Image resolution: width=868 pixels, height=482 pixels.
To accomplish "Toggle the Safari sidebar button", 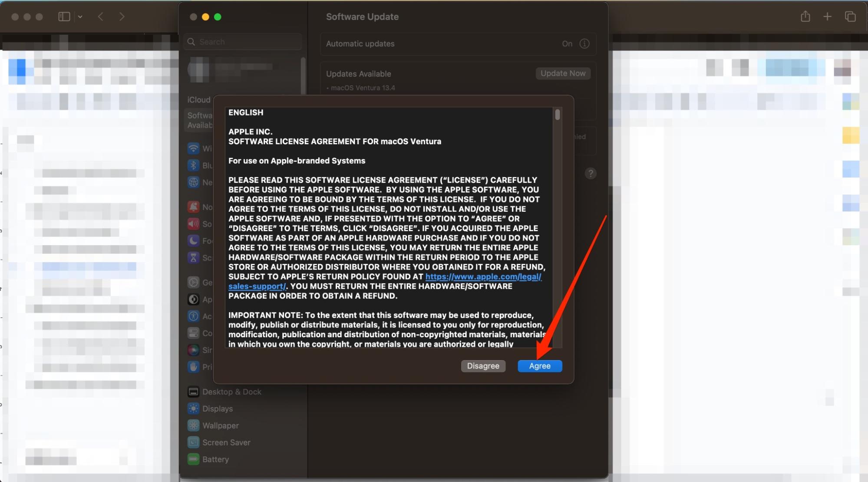I will pyautogui.click(x=64, y=17).
